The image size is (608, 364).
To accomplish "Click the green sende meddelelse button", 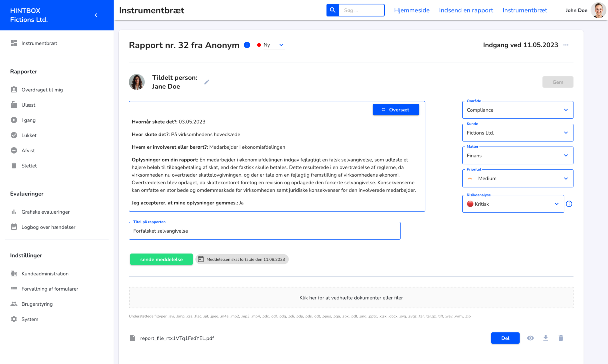I will 161,259.
